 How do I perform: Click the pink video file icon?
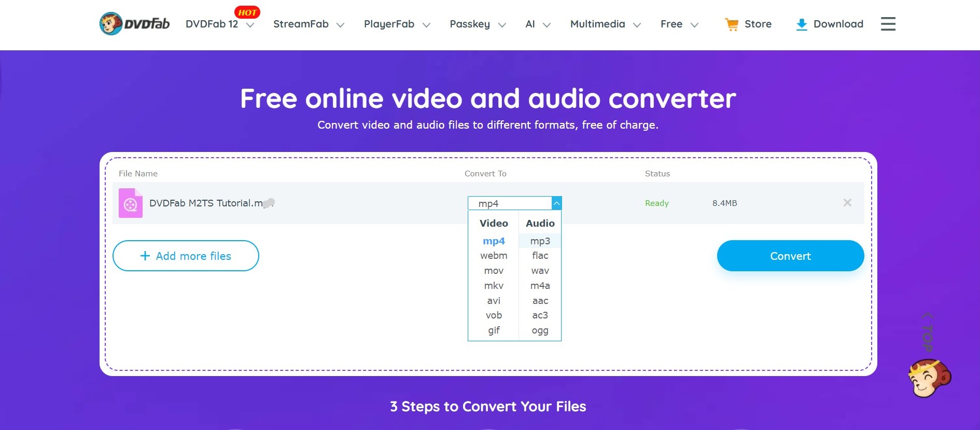[131, 203]
